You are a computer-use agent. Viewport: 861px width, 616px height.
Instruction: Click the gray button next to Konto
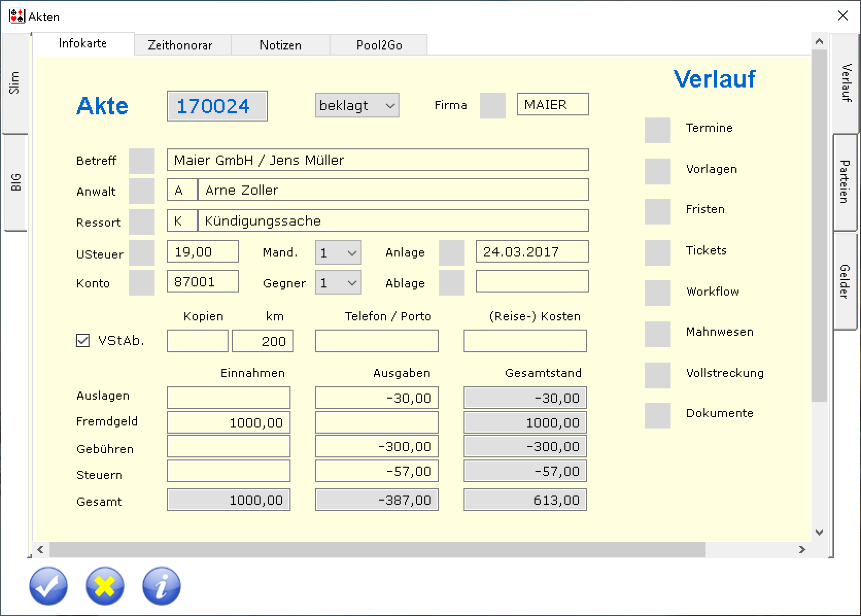pyautogui.click(x=142, y=283)
